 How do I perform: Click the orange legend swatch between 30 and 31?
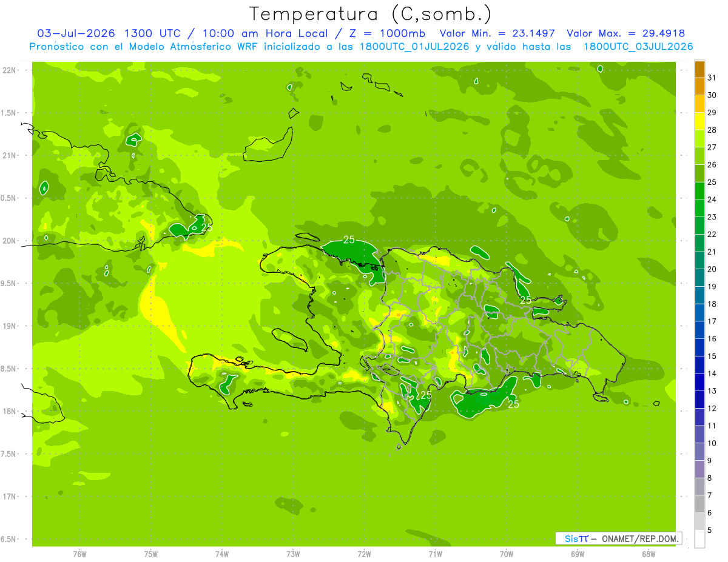click(x=699, y=87)
